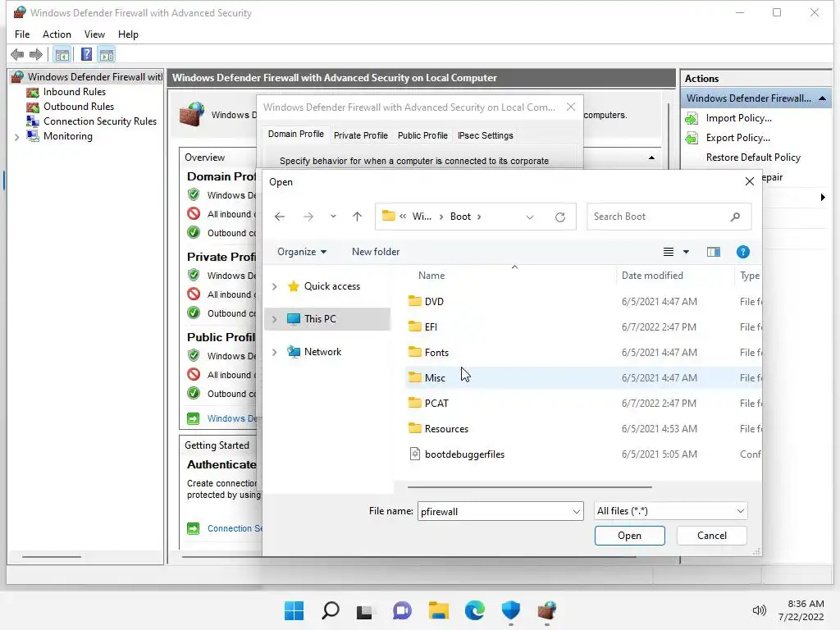Open the view options dropdown arrow

click(x=686, y=252)
